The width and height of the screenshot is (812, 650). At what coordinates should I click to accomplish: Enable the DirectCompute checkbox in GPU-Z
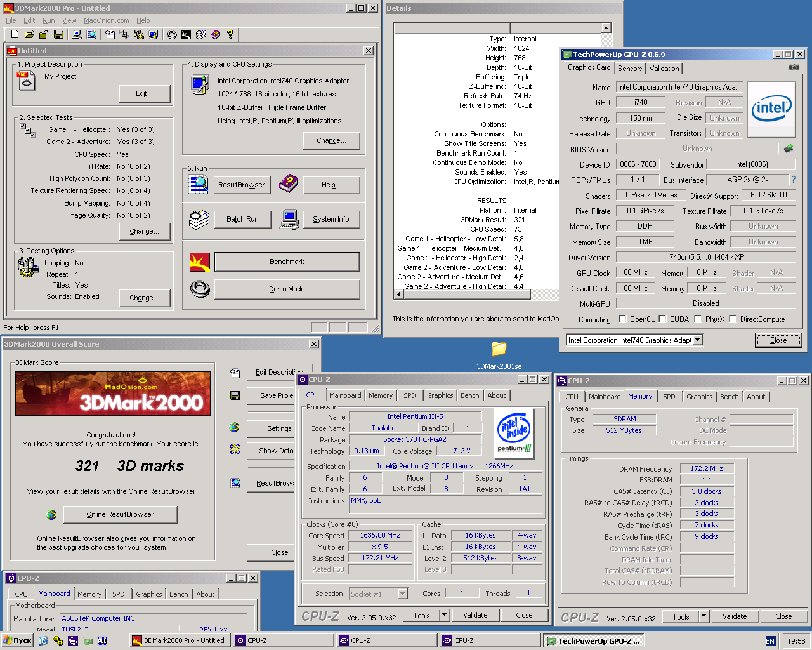[x=733, y=319]
